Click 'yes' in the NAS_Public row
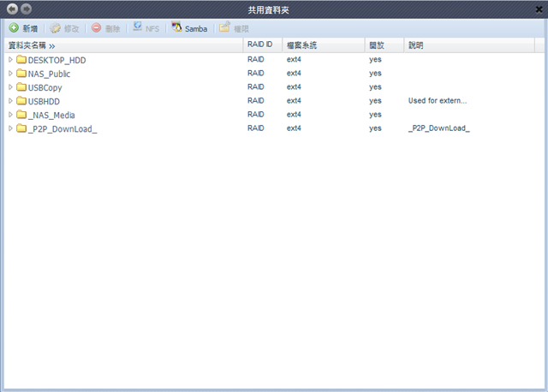Screen dimensions: 548x392 [375, 74]
